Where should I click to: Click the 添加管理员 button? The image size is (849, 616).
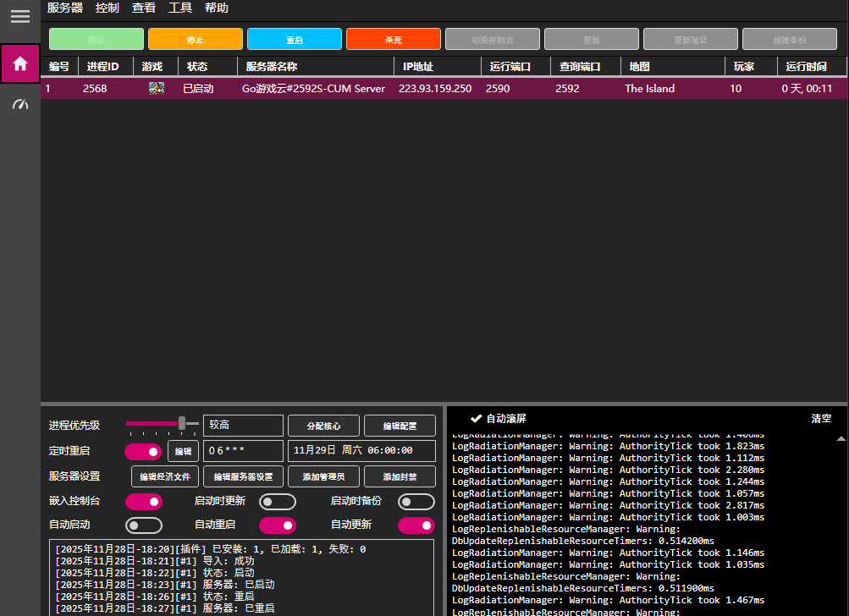click(x=324, y=477)
